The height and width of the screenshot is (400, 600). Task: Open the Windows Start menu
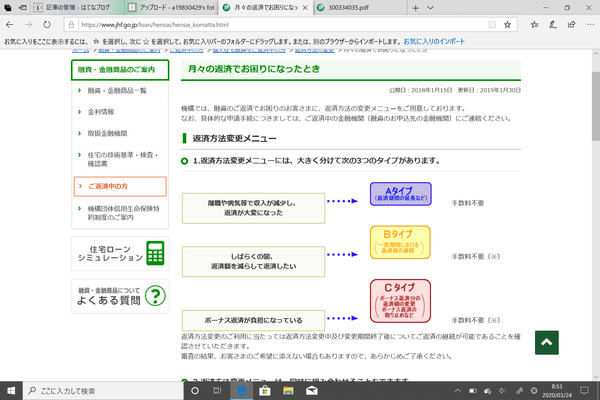point(11,391)
